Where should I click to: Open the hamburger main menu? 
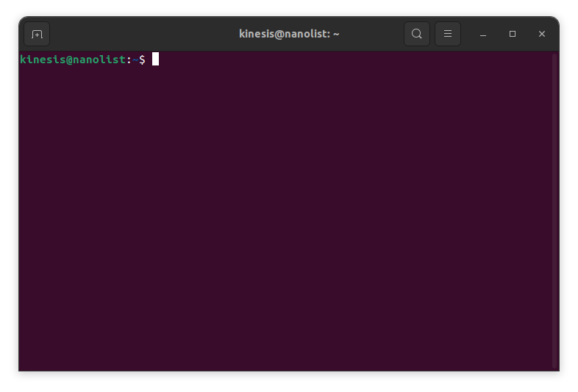(x=448, y=34)
